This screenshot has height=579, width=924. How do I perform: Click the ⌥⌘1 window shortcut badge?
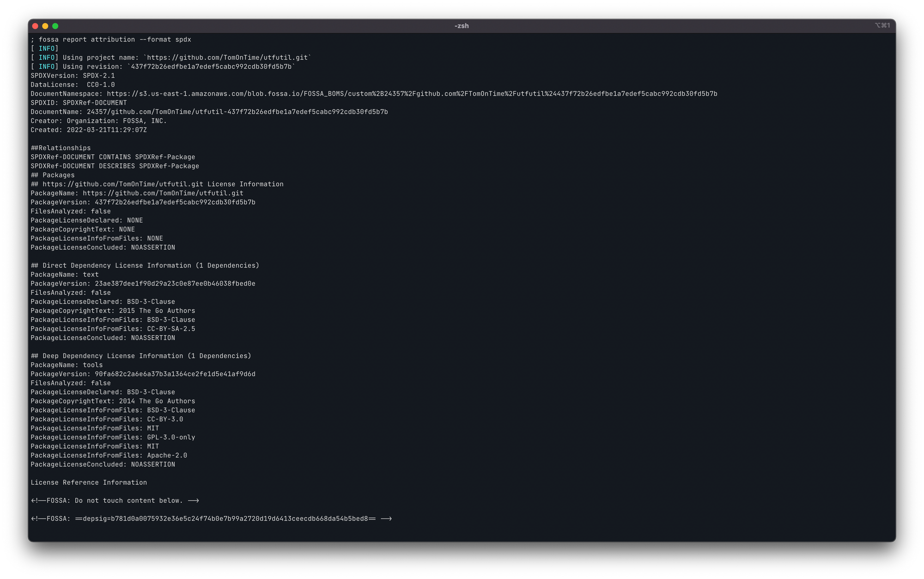(882, 25)
